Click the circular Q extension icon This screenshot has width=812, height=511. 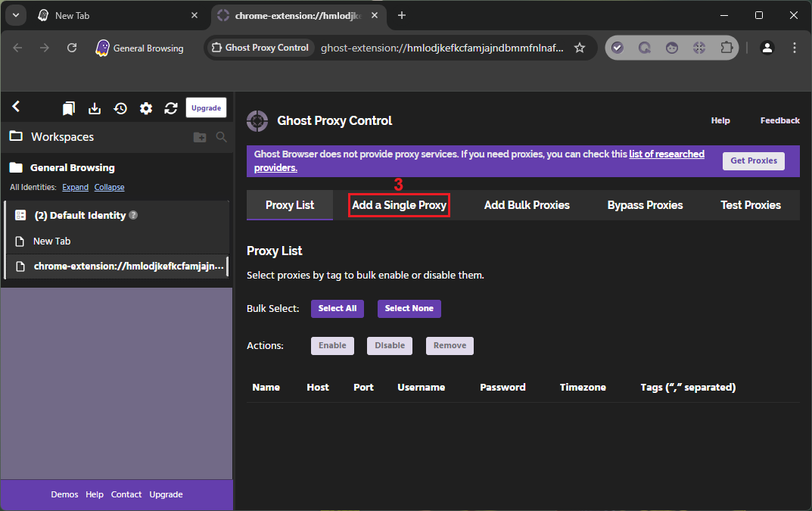(x=644, y=48)
